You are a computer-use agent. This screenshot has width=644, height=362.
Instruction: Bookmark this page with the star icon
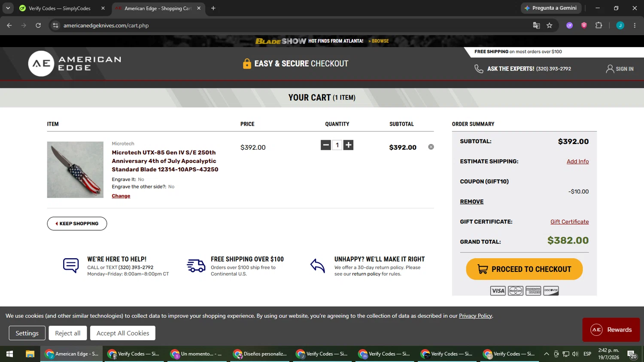click(x=550, y=25)
